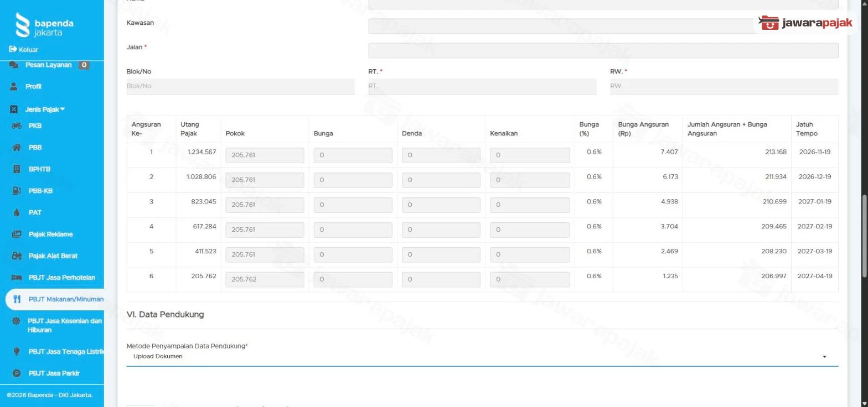This screenshot has width=868, height=407.
Task: Click the Pesan Layanan chat icon
Action: tap(14, 65)
